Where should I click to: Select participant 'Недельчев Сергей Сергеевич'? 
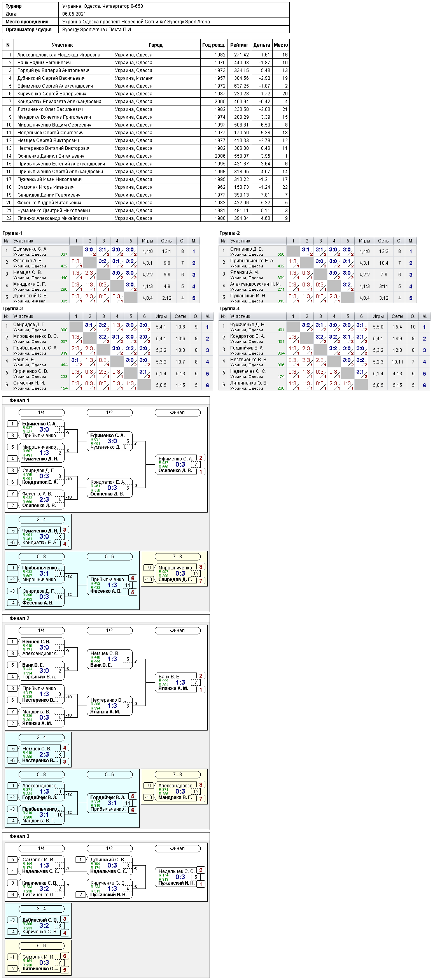[51, 133]
